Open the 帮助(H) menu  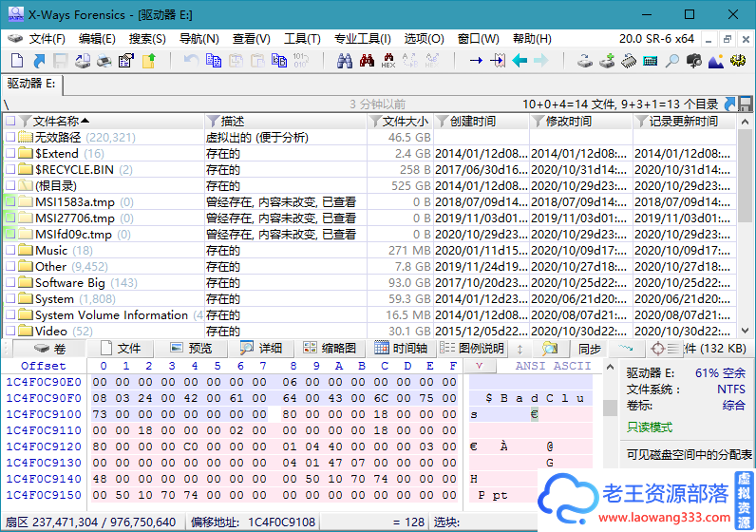tap(532, 39)
